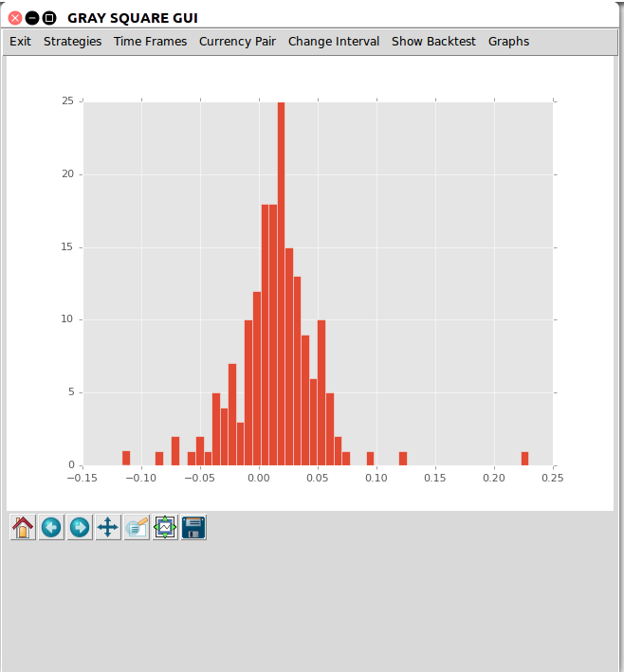The height and width of the screenshot is (672, 624).
Task: Click the isolated bar near 0.23
Action: [x=524, y=459]
